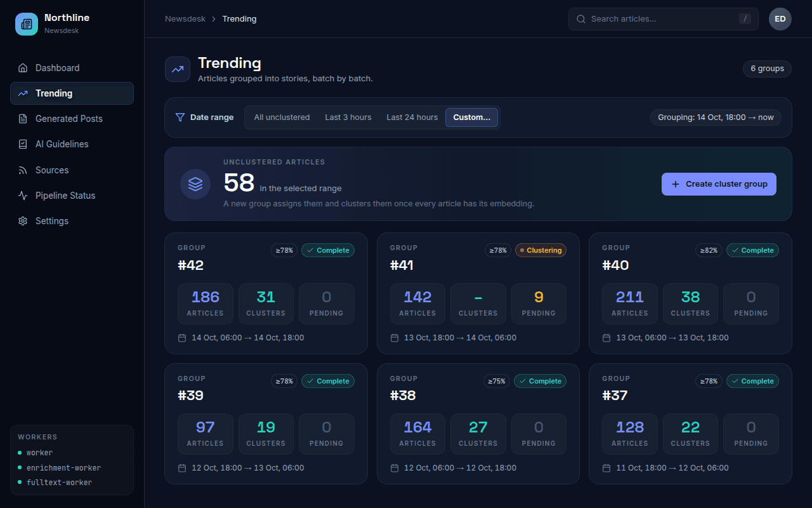Open group #39 card
812x508 pixels.
point(266,424)
